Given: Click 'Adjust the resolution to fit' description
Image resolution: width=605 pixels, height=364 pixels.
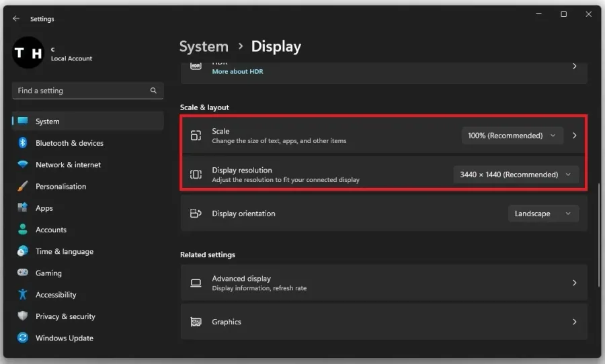Looking at the screenshot, I should point(286,180).
